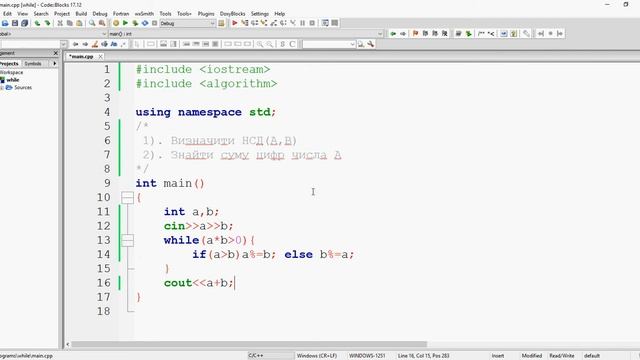Click the Build and run icon
This screenshot has height=360, width=640.
[x=135, y=23]
